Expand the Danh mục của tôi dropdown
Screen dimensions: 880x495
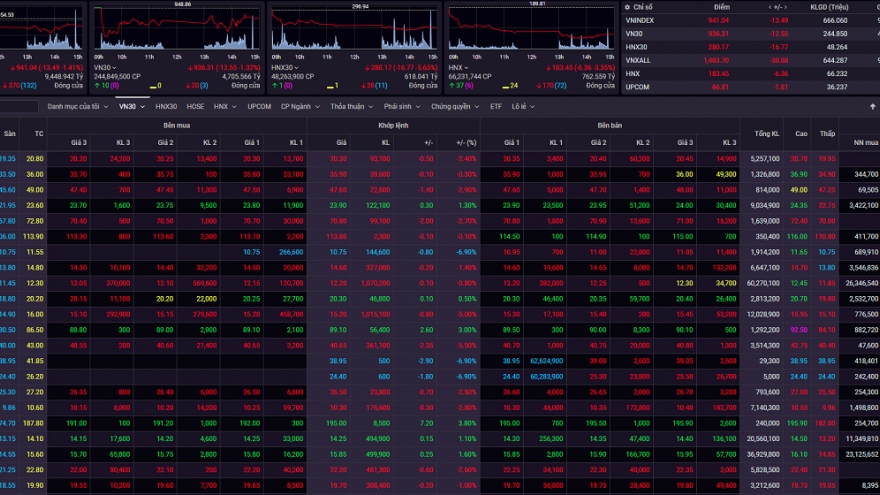(x=78, y=106)
